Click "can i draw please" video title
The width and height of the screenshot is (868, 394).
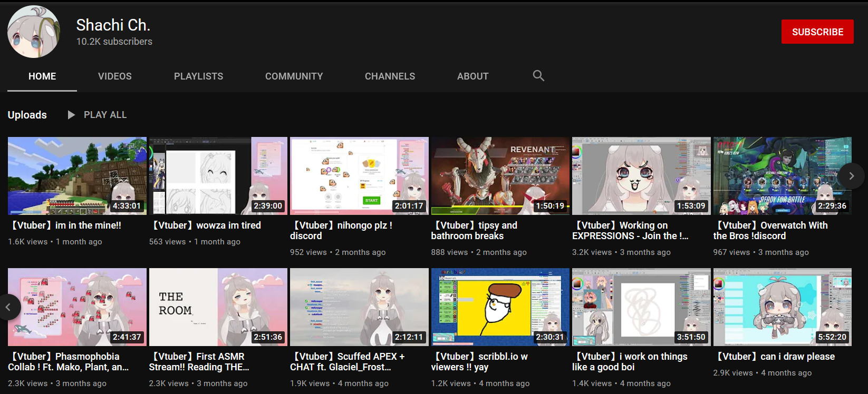click(775, 357)
